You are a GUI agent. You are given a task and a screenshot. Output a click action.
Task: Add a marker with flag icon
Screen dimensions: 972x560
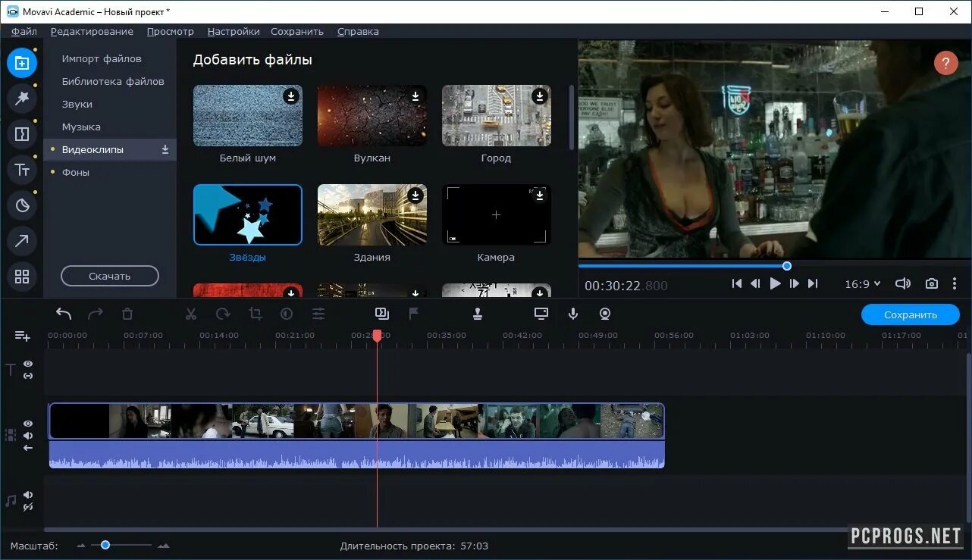pyautogui.click(x=414, y=313)
